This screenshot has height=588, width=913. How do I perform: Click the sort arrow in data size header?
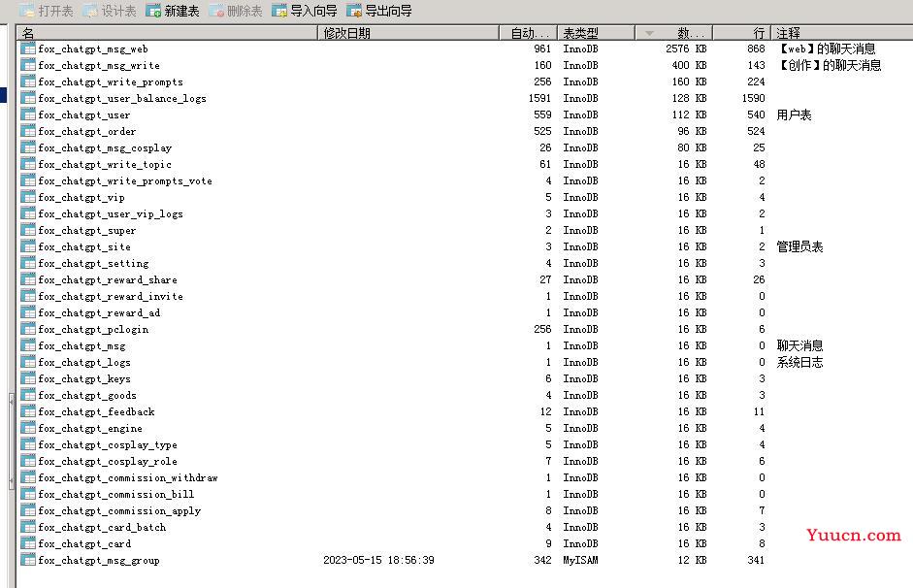tap(649, 33)
